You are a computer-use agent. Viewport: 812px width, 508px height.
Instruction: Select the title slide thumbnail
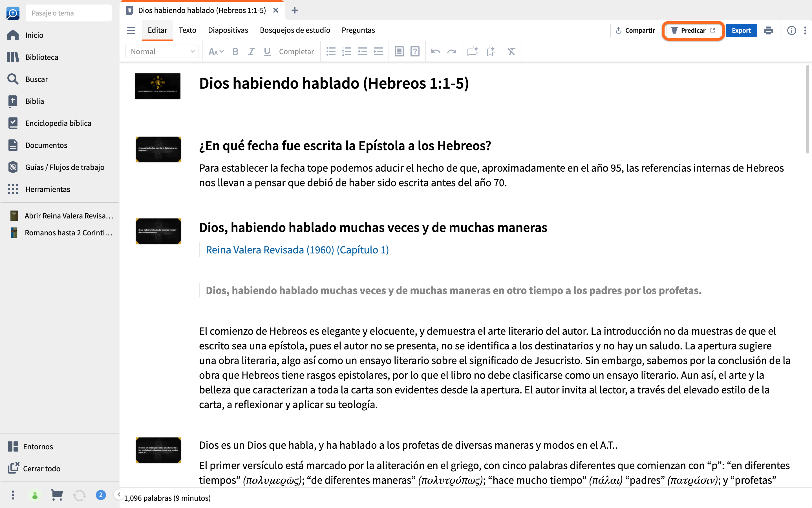tap(158, 86)
